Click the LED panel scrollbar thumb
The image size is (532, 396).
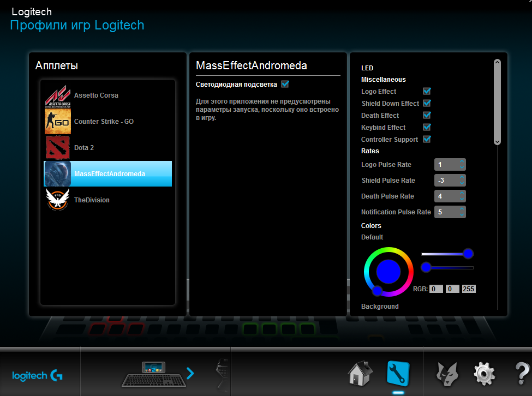(x=497, y=102)
